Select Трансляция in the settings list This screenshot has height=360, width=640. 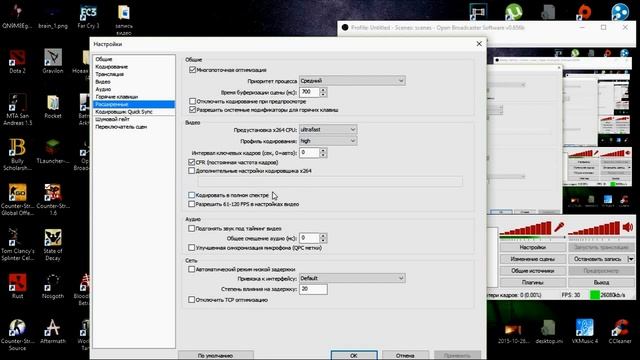109,74
